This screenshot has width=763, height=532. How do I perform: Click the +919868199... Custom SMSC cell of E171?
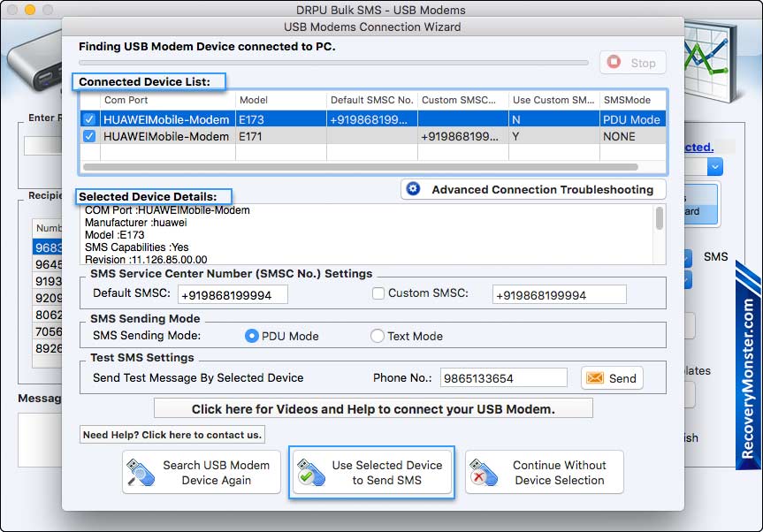click(x=462, y=136)
